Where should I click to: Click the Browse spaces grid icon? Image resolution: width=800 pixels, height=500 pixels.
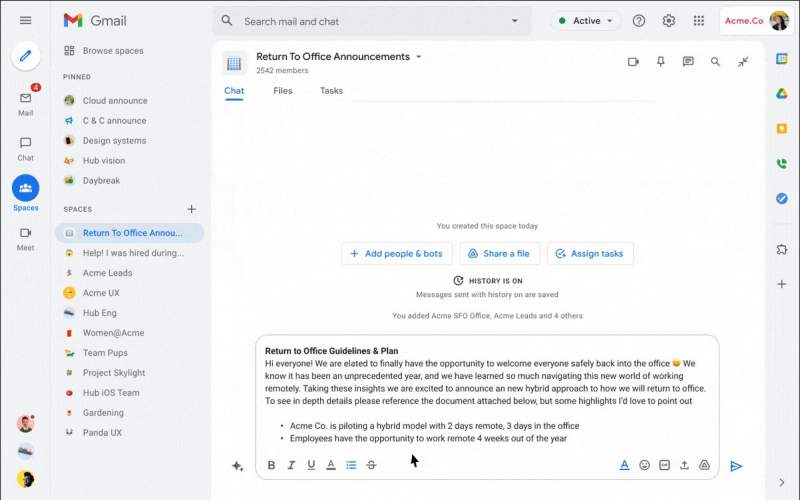coord(69,51)
